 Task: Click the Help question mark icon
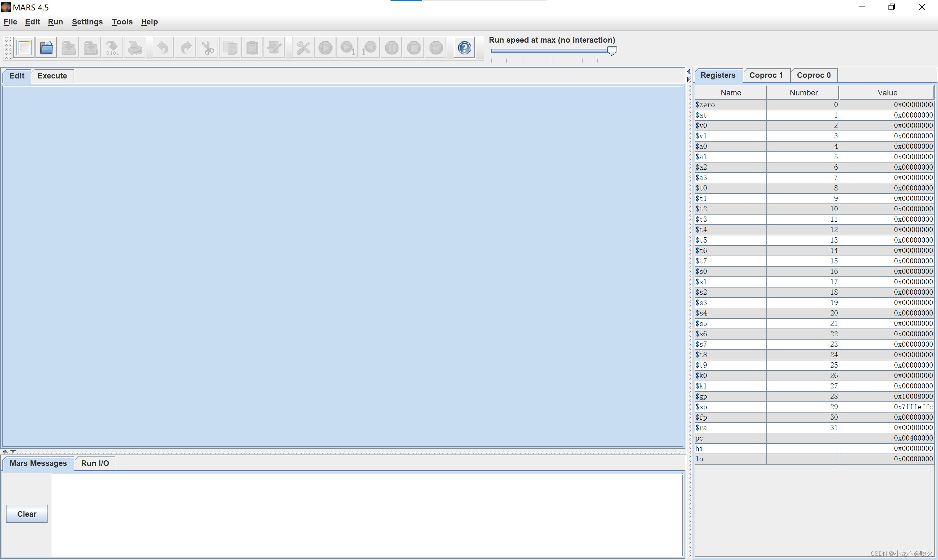464,48
